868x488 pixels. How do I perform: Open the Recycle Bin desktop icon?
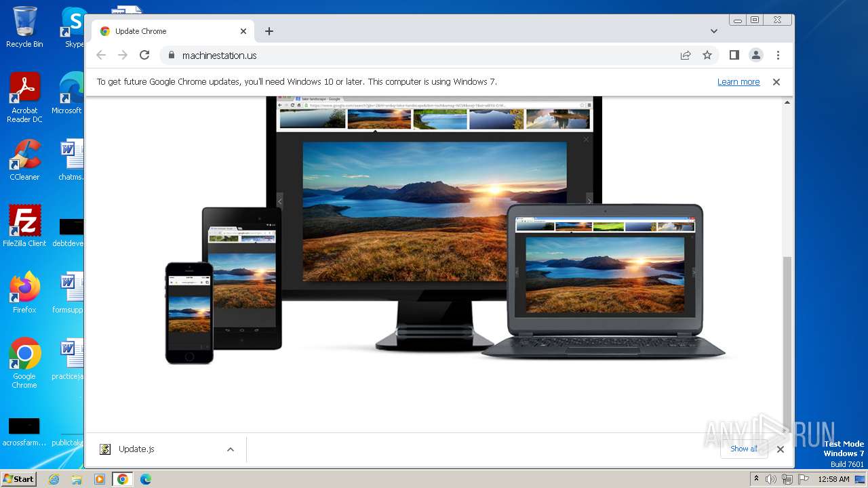pos(24,27)
